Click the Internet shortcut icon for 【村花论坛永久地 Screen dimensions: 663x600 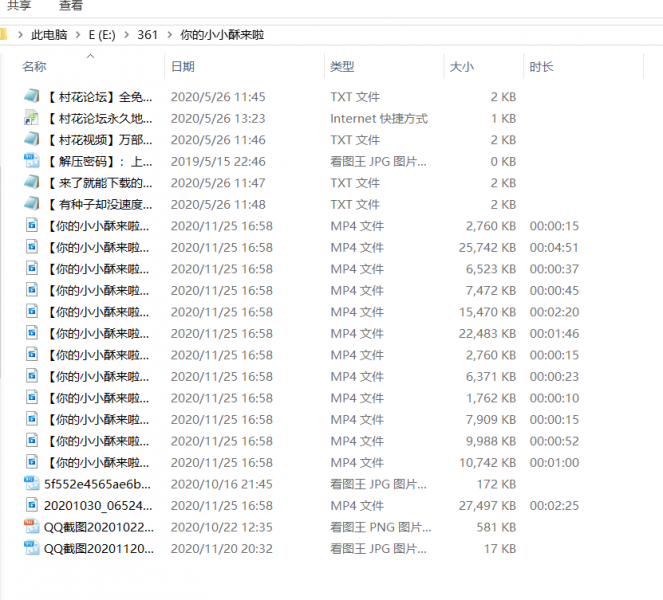click(31, 119)
